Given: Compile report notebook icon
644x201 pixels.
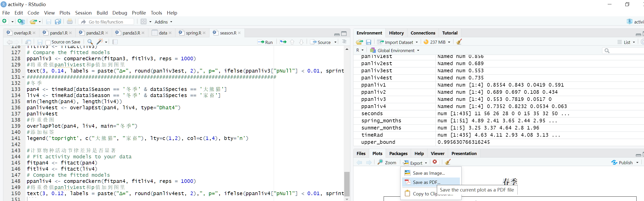Looking at the screenshot, I should coord(115,42).
